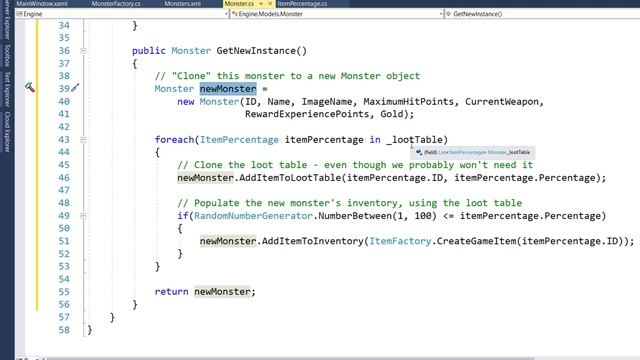Viewport: 640px width, 360px height.
Task: Click the AddItemToInventory method call
Action: (312, 241)
